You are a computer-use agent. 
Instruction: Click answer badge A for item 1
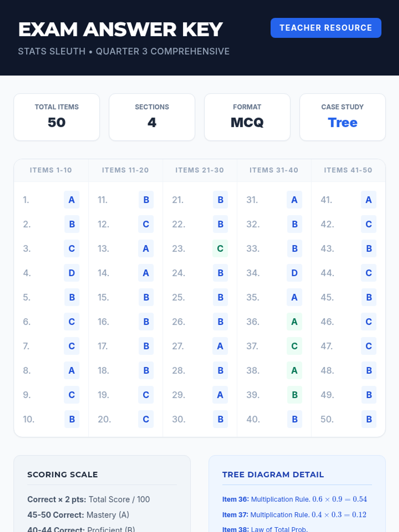[71, 200]
